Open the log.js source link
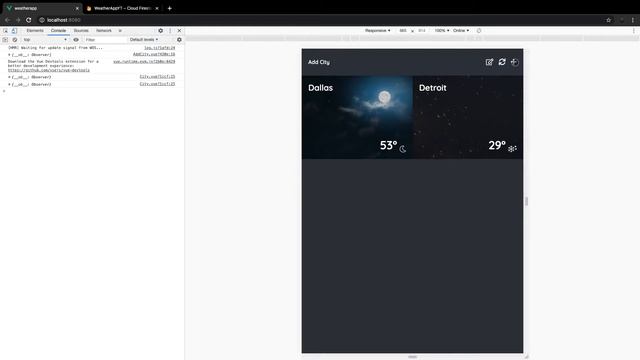 [160, 48]
